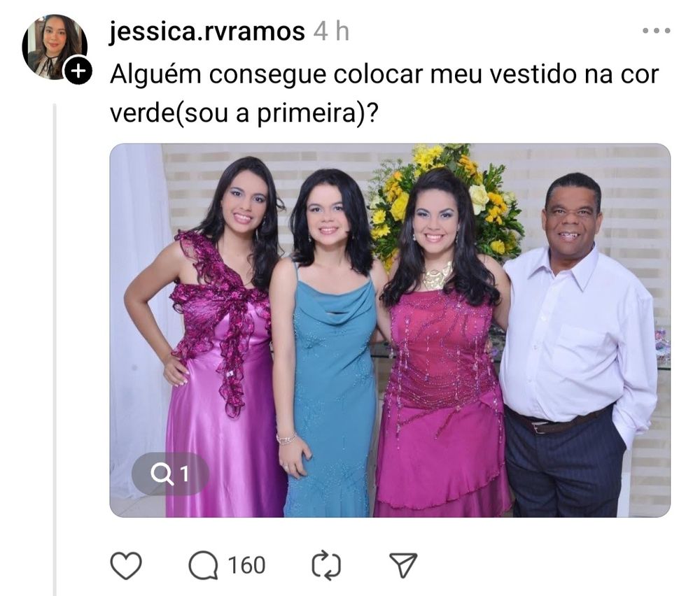Select the post caption about the green dress
Image resolution: width=700 pixels, height=596 pixels.
coord(384,93)
